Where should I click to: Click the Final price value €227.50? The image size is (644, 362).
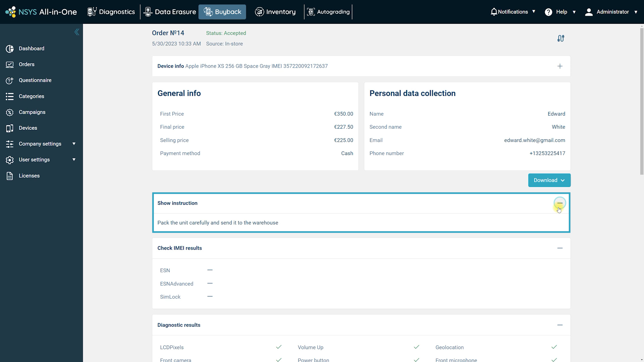point(343,127)
